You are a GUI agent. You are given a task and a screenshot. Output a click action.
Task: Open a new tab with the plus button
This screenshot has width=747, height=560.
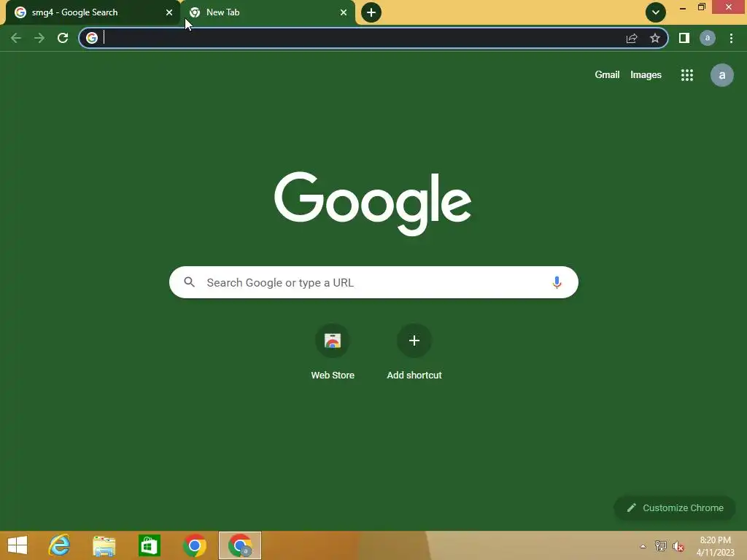[x=371, y=12]
